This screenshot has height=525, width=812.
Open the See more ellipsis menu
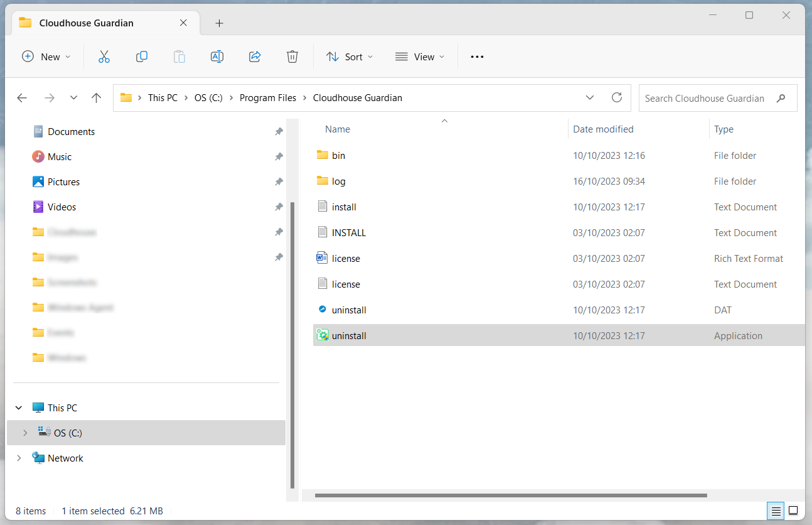click(477, 57)
